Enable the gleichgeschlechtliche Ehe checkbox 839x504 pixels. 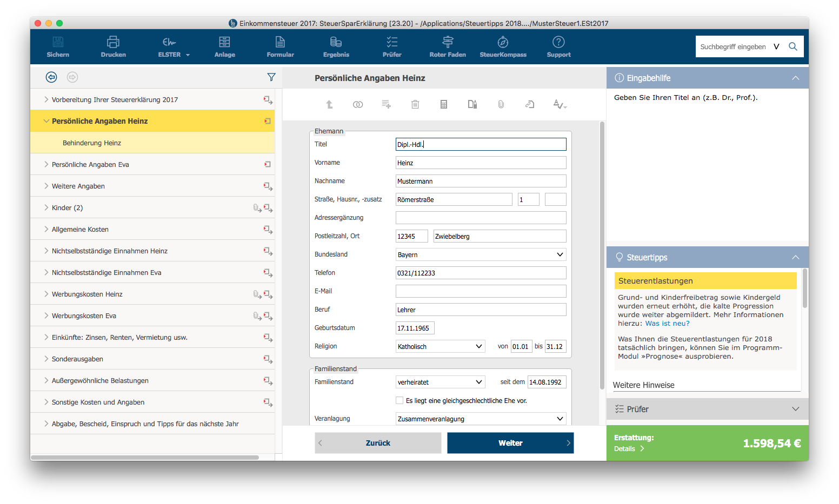pyautogui.click(x=399, y=400)
